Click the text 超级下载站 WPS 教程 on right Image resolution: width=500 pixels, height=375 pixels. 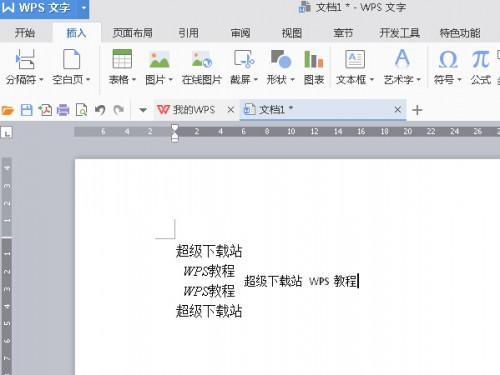point(300,281)
